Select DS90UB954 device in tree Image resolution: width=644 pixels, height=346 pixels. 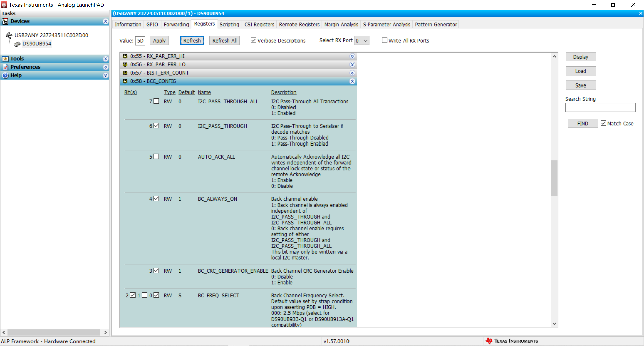point(37,44)
